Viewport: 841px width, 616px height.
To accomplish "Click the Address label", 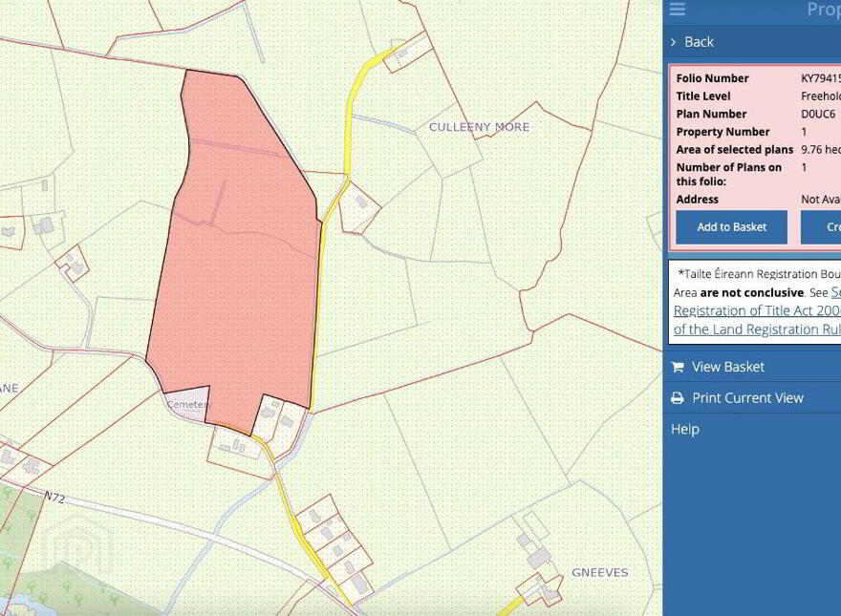I will point(698,200).
